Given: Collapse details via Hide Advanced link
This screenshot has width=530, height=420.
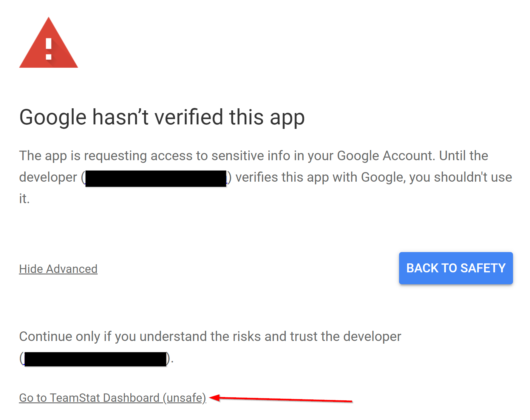Looking at the screenshot, I should [58, 269].
